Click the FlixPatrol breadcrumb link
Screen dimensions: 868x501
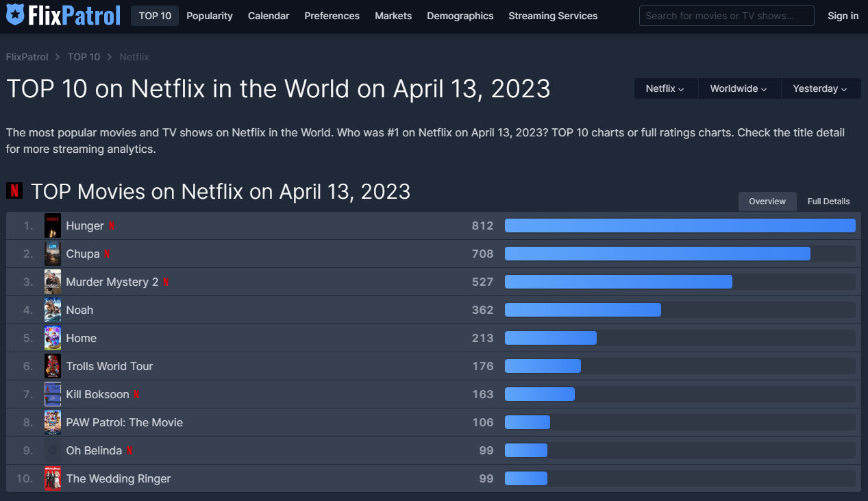pyautogui.click(x=27, y=57)
